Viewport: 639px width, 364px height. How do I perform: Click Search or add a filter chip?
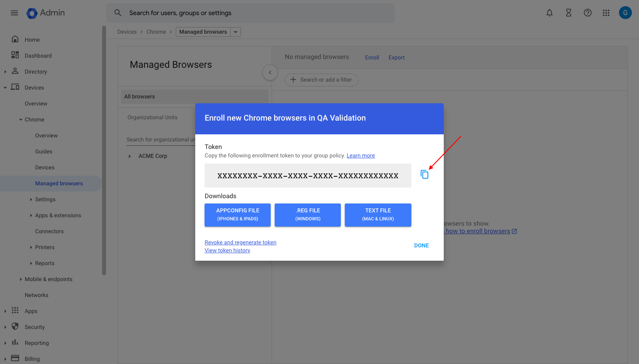coord(321,80)
